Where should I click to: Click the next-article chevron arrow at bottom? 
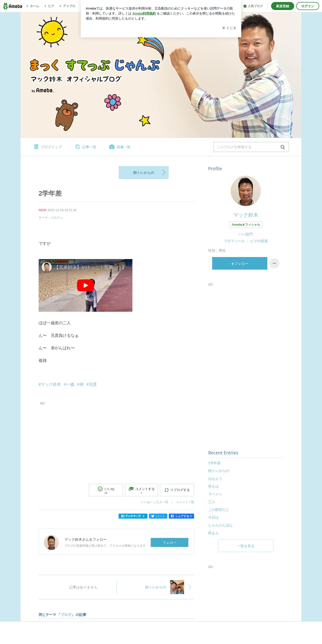pyautogui.click(x=190, y=587)
